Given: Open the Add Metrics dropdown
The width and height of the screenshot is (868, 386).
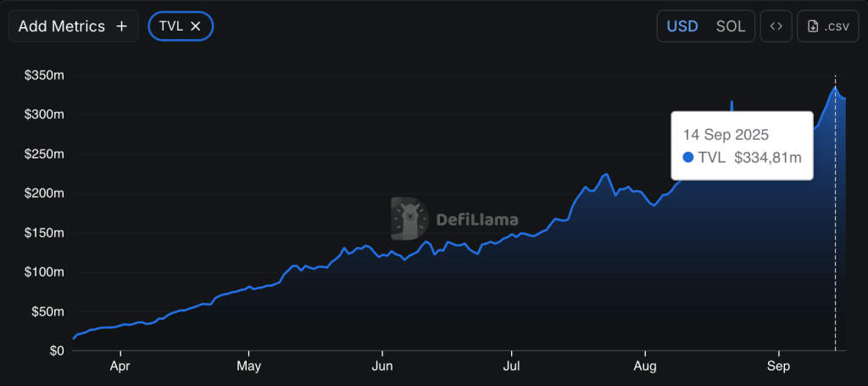Looking at the screenshot, I should [x=61, y=26].
